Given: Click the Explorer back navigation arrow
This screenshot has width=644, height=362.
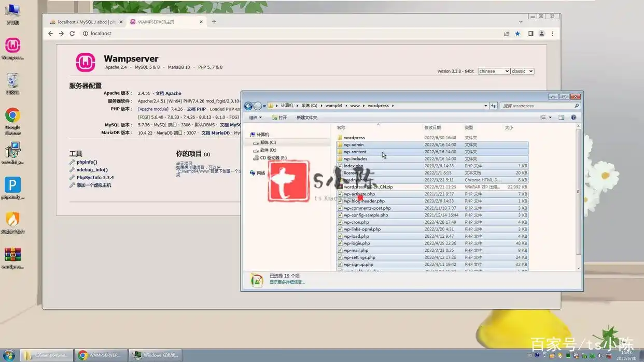Looking at the screenshot, I should click(248, 106).
